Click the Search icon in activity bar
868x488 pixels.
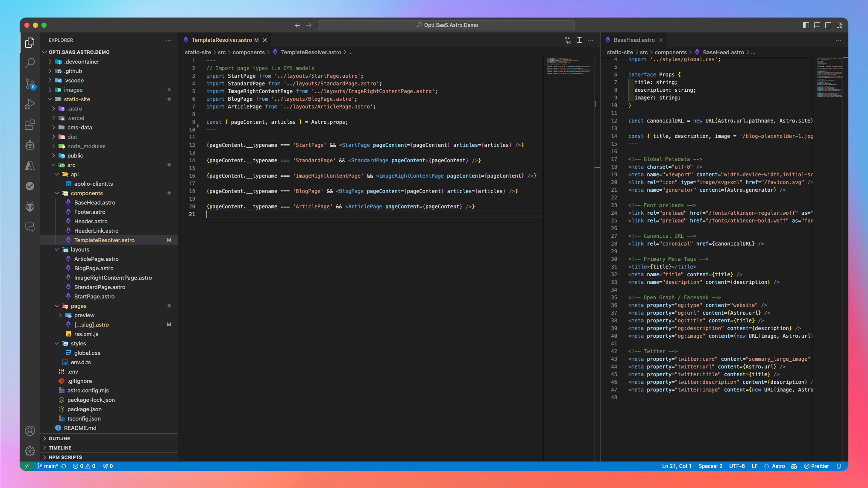coord(30,64)
